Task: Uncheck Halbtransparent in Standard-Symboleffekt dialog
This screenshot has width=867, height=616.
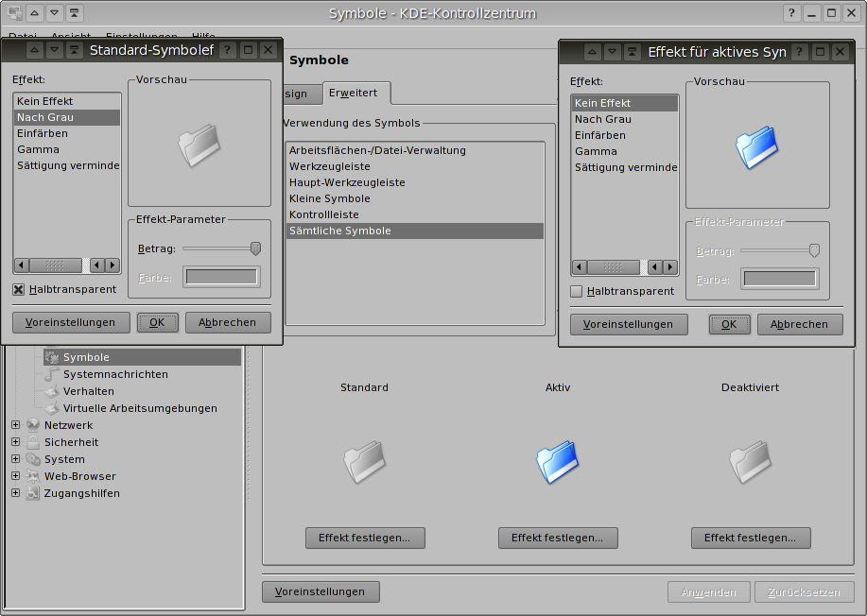Action: click(x=19, y=289)
